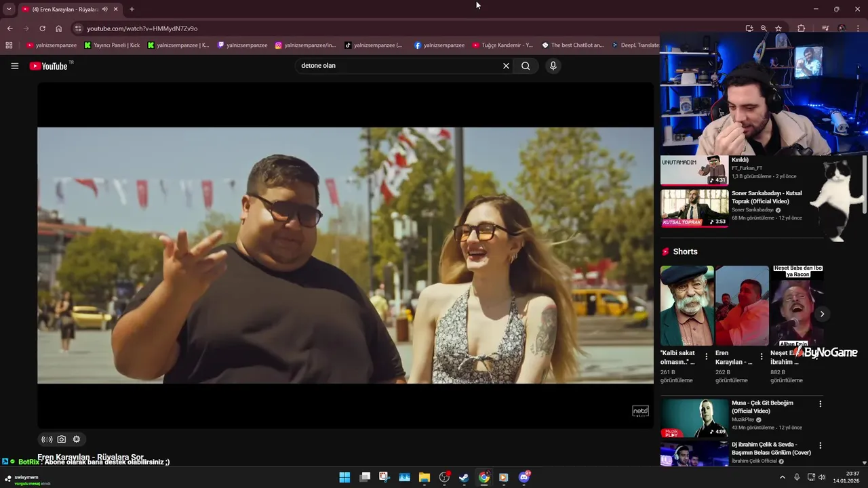Open options for 'Musa - Çek Git Bebeğim'
Screen dimensions: 868x488
click(820, 404)
